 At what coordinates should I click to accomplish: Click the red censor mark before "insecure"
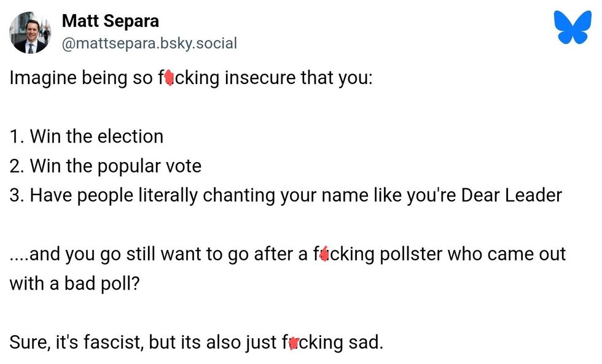(x=170, y=79)
